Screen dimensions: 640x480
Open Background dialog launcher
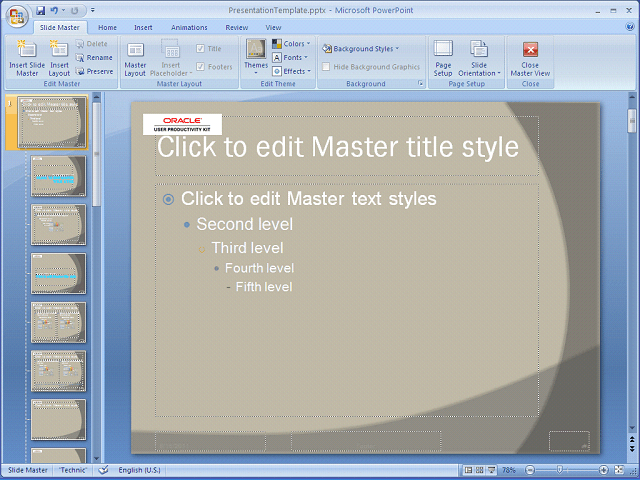pos(420,84)
